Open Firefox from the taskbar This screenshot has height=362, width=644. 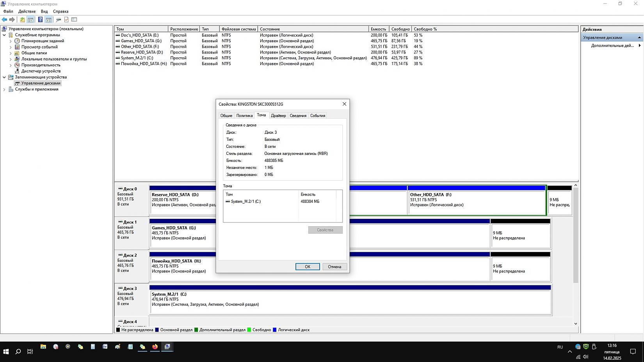(155, 347)
